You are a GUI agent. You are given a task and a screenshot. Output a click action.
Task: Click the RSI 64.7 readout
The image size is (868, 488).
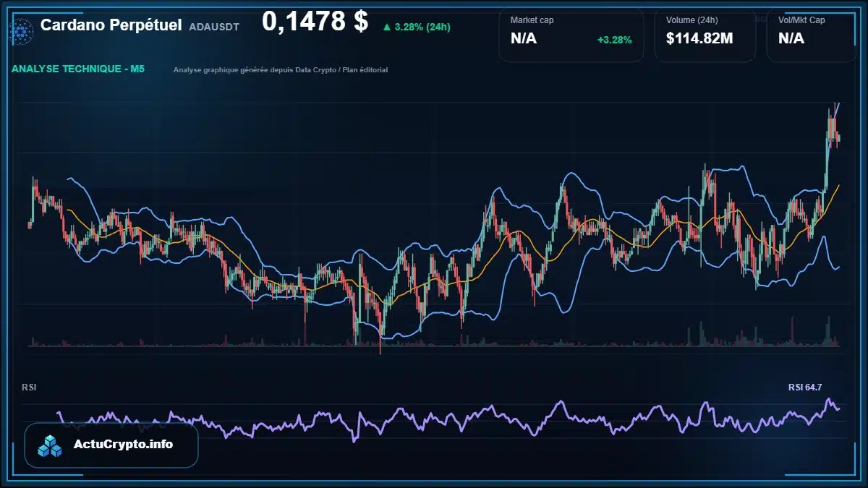click(x=805, y=388)
